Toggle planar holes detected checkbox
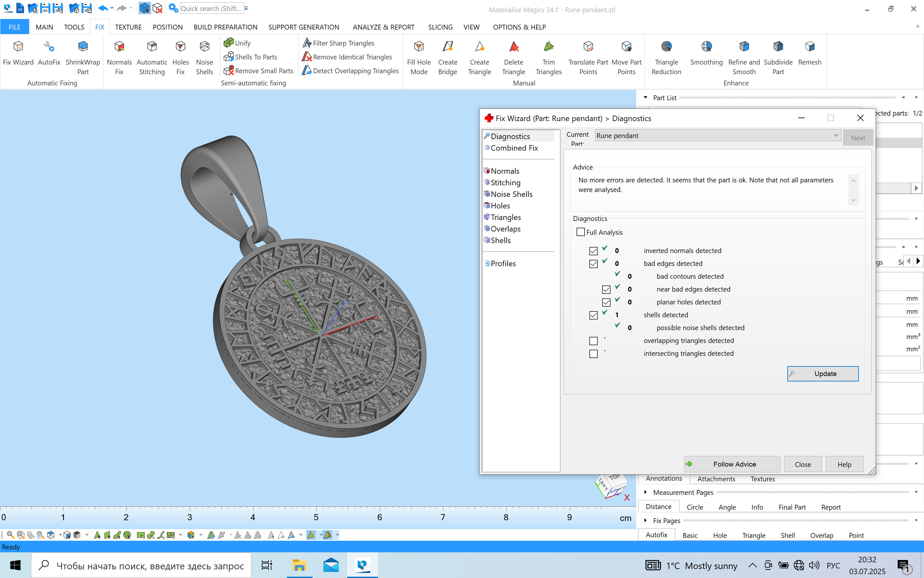The height and width of the screenshot is (578, 924). click(x=606, y=302)
